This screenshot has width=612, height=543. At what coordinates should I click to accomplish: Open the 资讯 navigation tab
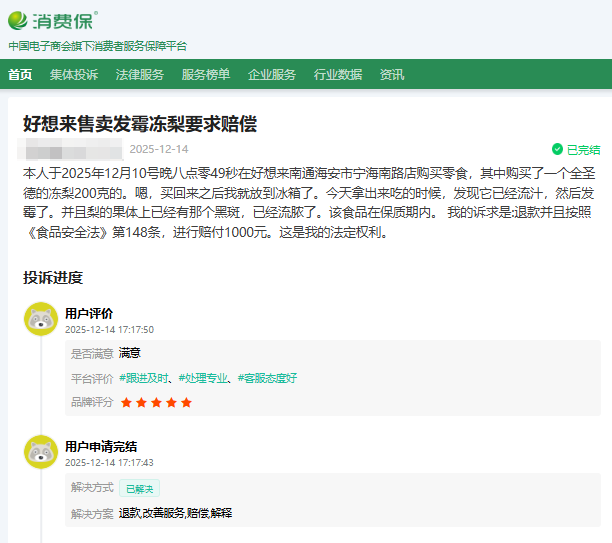392,75
